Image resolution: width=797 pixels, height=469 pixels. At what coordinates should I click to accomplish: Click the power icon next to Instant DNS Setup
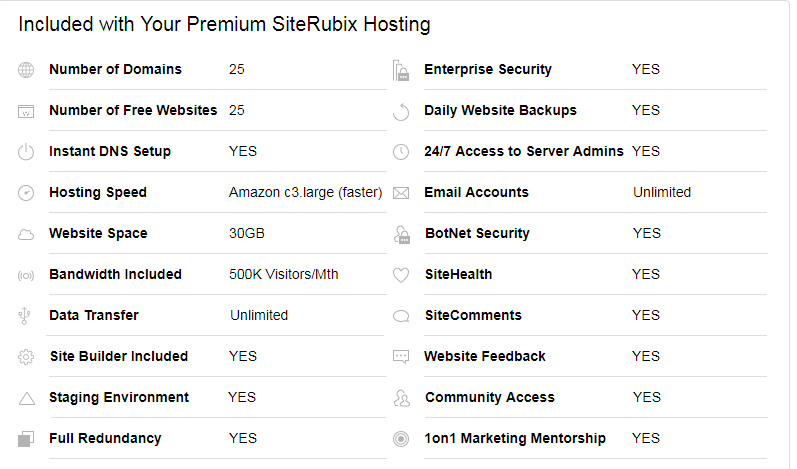pos(26,151)
